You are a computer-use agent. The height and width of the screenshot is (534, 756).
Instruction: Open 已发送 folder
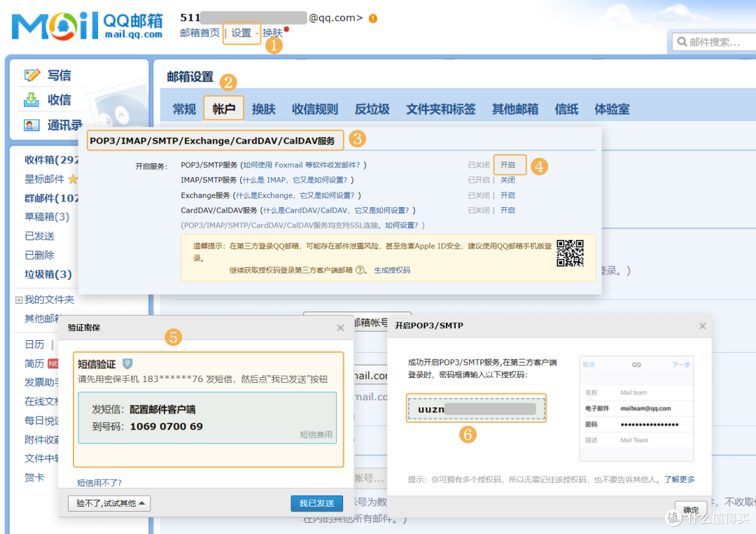[39, 236]
